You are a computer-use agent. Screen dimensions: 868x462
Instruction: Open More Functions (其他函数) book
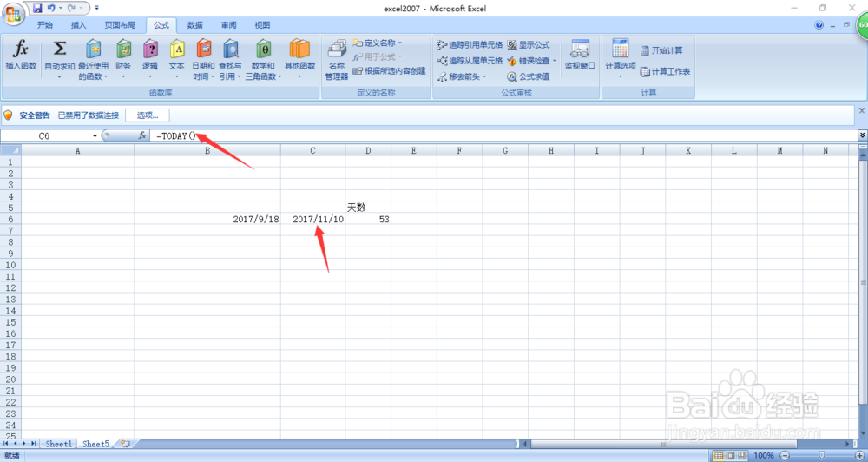(x=299, y=60)
